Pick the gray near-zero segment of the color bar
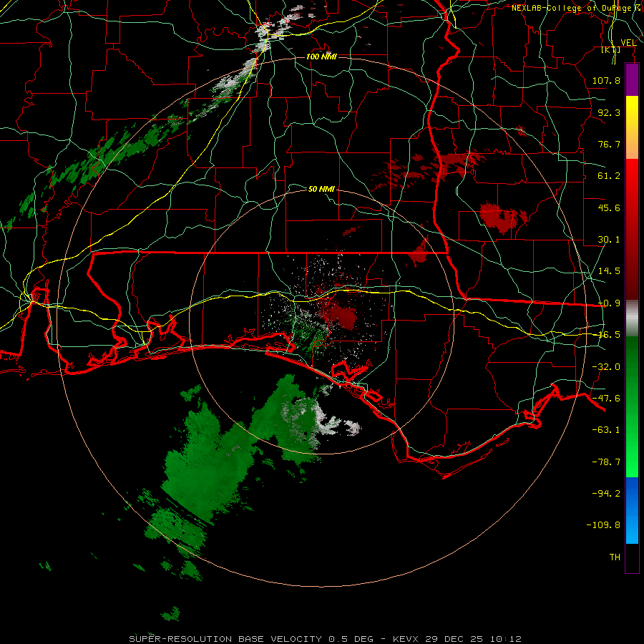644x644 pixels. click(632, 318)
